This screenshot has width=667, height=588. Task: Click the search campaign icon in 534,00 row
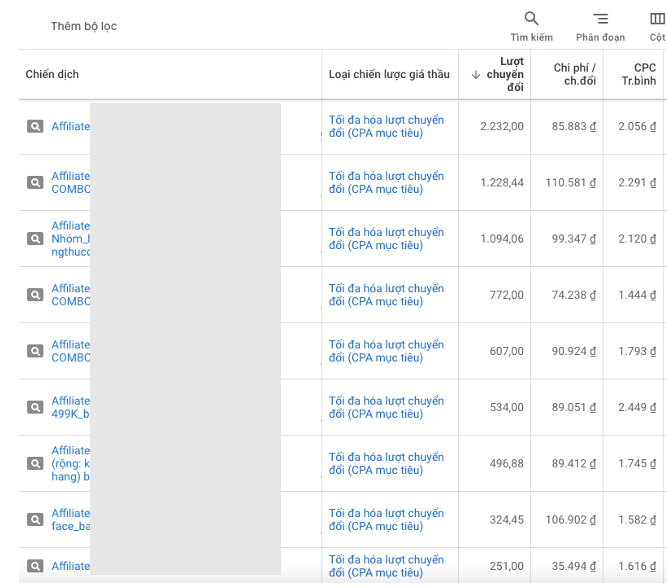(x=35, y=407)
